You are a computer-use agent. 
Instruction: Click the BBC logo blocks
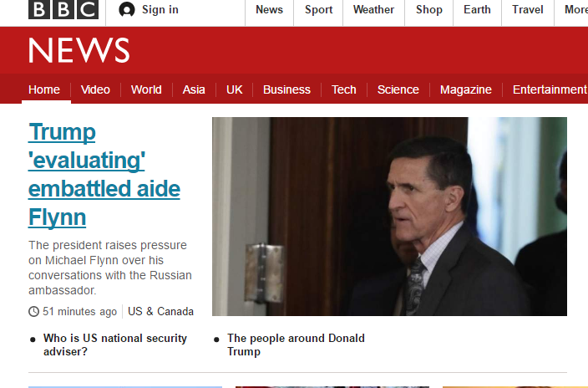click(x=63, y=9)
